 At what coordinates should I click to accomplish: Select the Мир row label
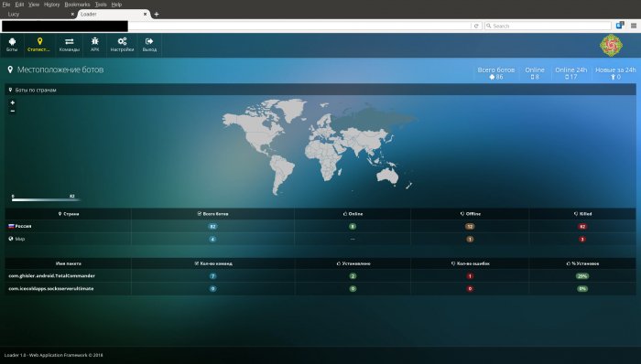19,239
